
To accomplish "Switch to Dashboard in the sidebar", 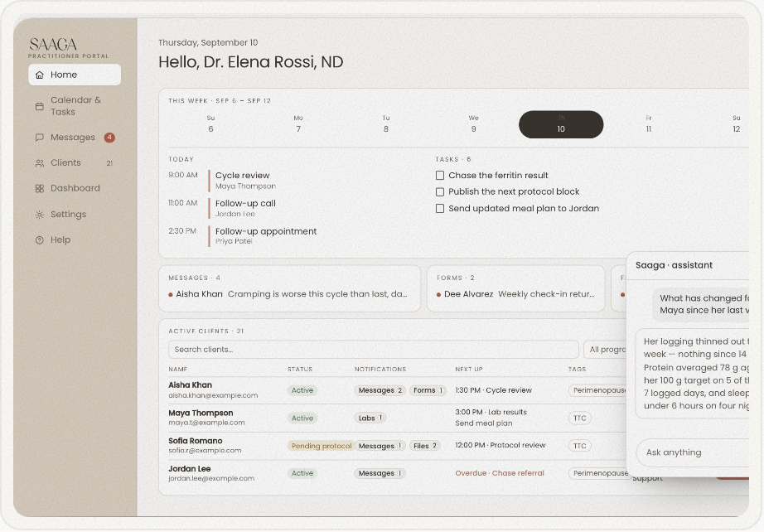I will [x=75, y=189].
